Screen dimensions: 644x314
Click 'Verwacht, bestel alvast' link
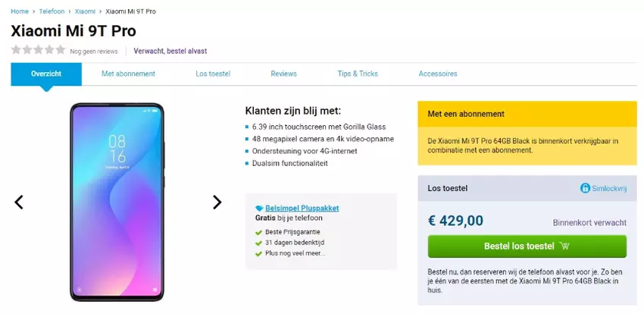(x=170, y=51)
